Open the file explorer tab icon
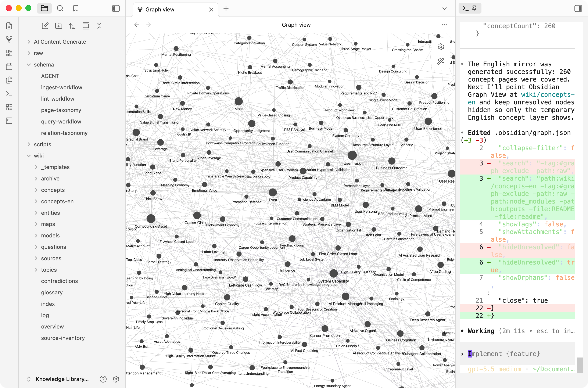 tap(44, 8)
